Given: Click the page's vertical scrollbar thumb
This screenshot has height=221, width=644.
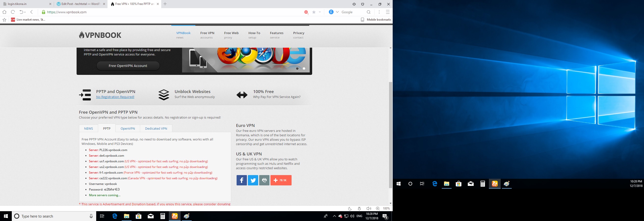Looking at the screenshot, I should 390,135.
